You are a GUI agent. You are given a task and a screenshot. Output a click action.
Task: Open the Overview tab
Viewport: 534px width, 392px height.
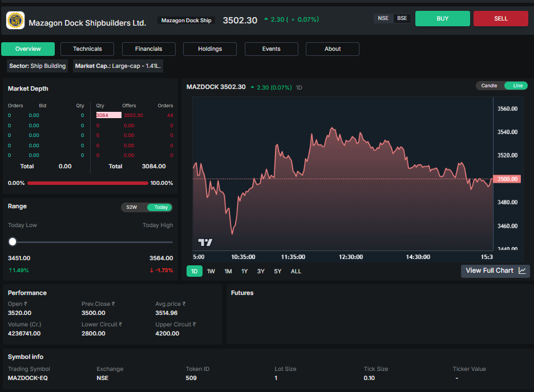(x=28, y=49)
